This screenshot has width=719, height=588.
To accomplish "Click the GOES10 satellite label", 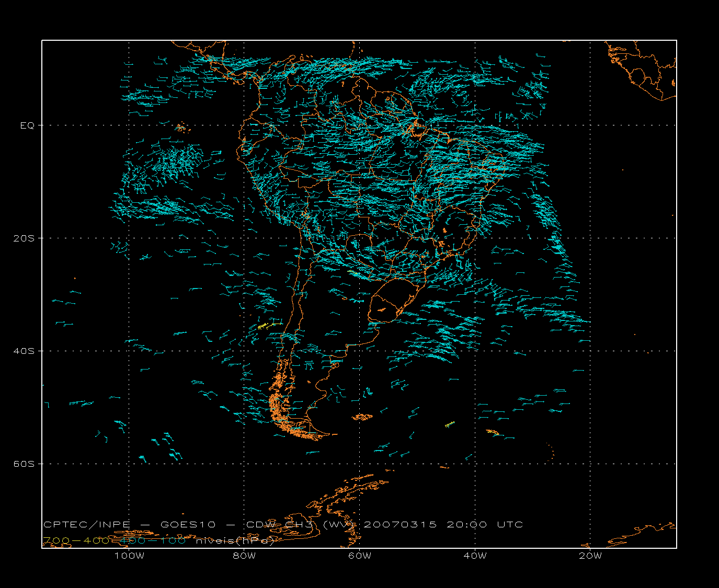I will [188, 525].
